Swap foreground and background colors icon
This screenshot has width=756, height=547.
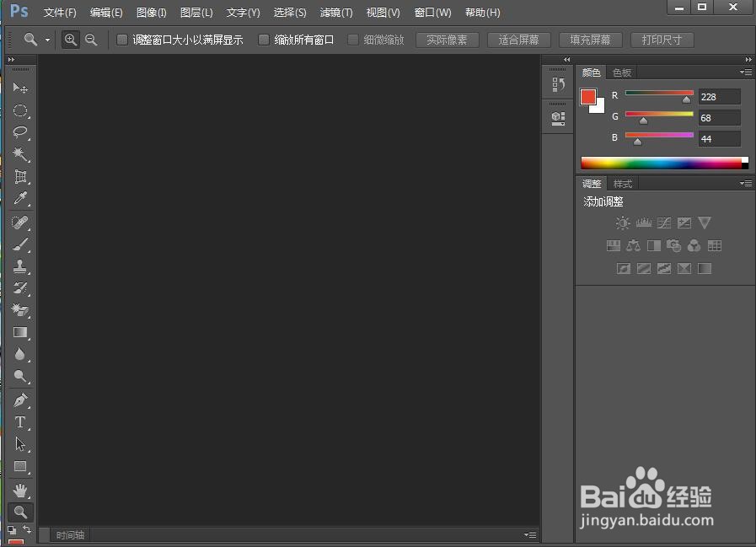coord(28,529)
